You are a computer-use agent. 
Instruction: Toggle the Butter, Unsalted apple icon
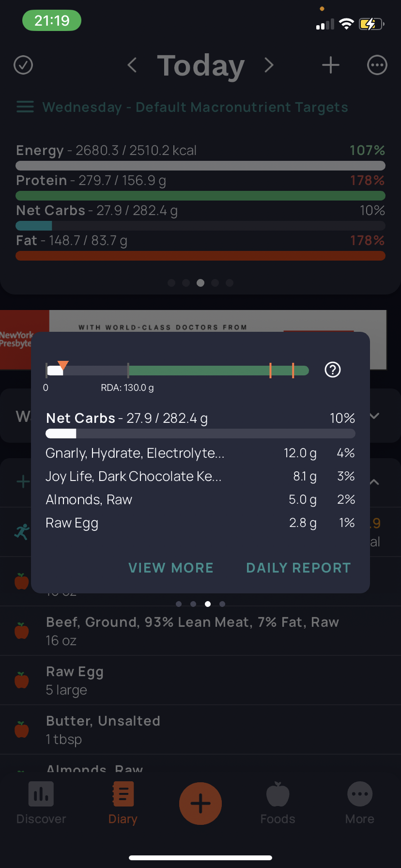[22, 729]
